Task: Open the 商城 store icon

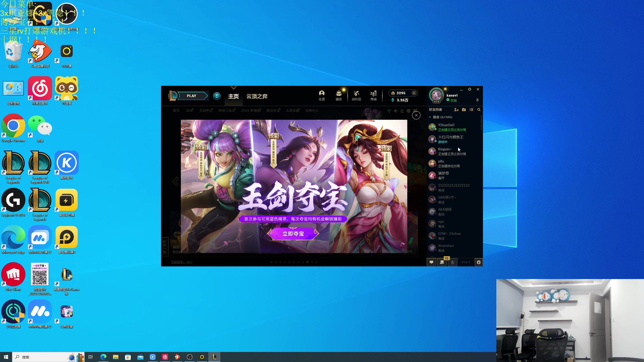Action: pyautogui.click(x=374, y=96)
